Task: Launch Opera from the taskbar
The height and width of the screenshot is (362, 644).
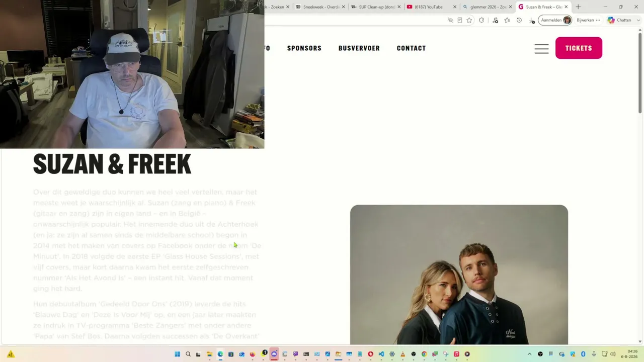Action: 370,354
